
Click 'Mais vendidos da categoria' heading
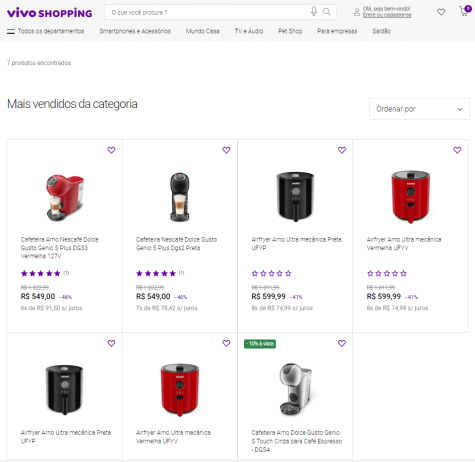72,104
